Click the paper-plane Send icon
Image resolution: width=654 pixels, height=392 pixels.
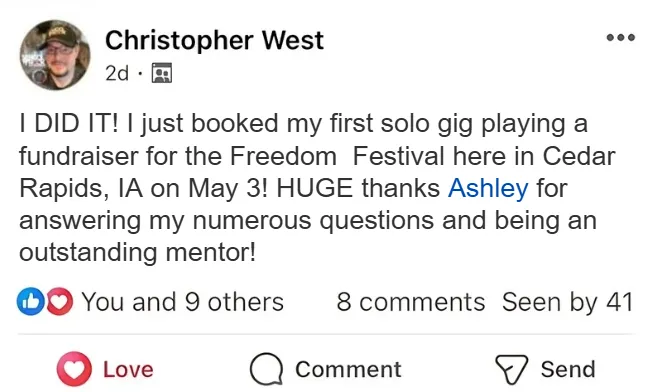coord(511,369)
